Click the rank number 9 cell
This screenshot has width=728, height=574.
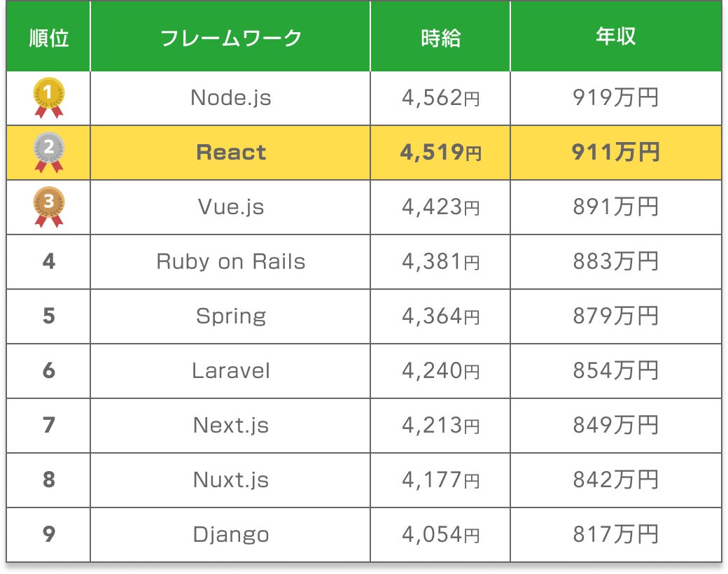[48, 535]
